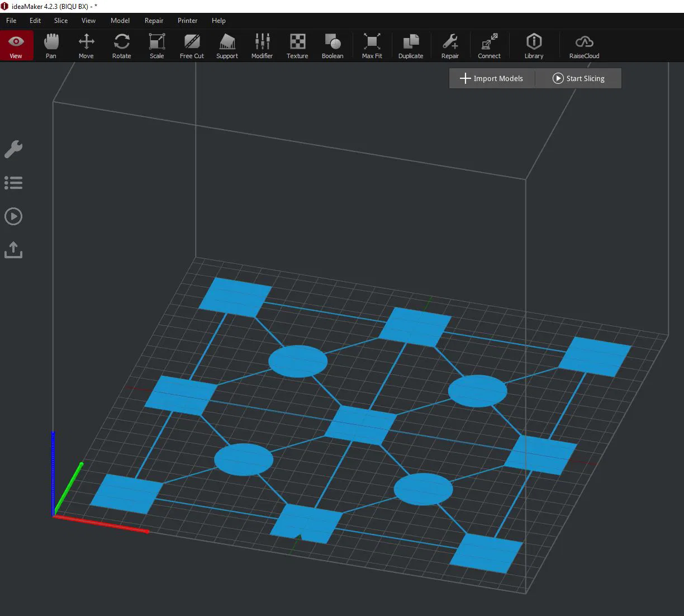Select the blue model on build plate

(x=360, y=425)
